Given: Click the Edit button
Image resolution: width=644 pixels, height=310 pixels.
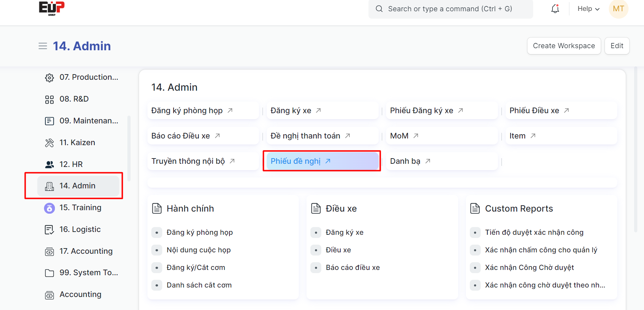Looking at the screenshot, I should (x=617, y=46).
